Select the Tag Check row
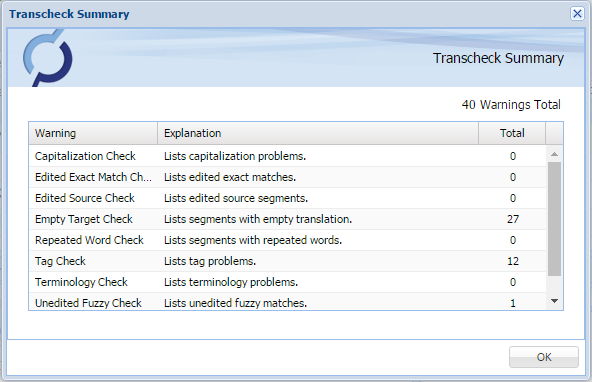The width and height of the screenshot is (592, 382). (287, 261)
